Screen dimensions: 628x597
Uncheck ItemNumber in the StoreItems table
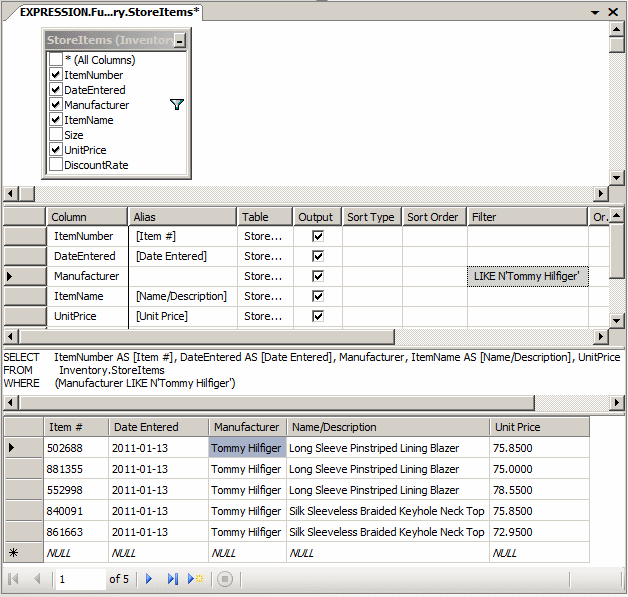pos(56,75)
